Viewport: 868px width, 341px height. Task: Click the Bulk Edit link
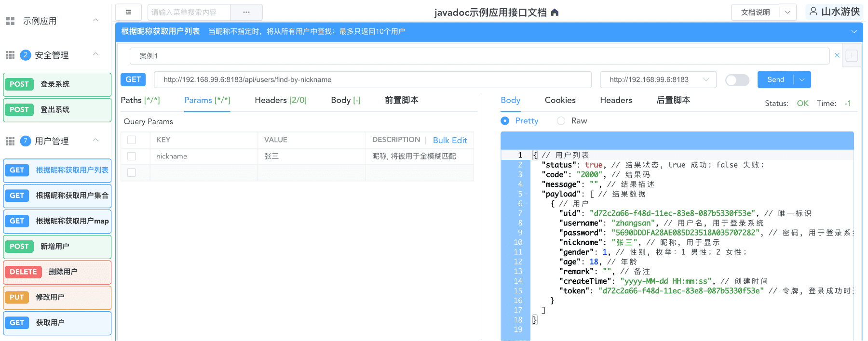point(449,140)
